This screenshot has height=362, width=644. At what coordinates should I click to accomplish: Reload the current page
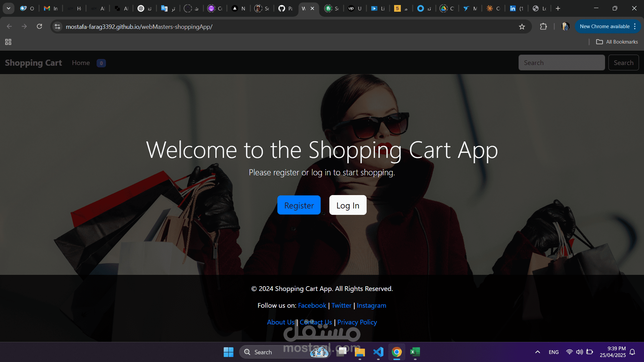pos(39,26)
